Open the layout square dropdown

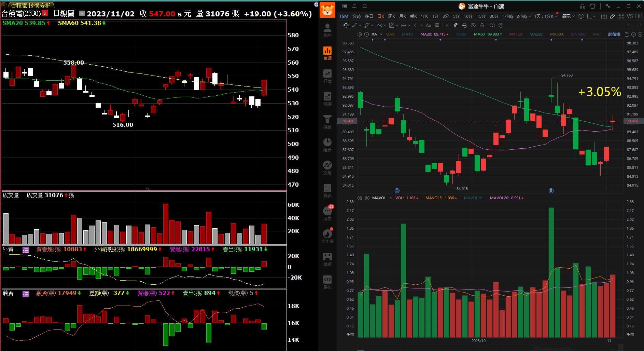(x=591, y=16)
